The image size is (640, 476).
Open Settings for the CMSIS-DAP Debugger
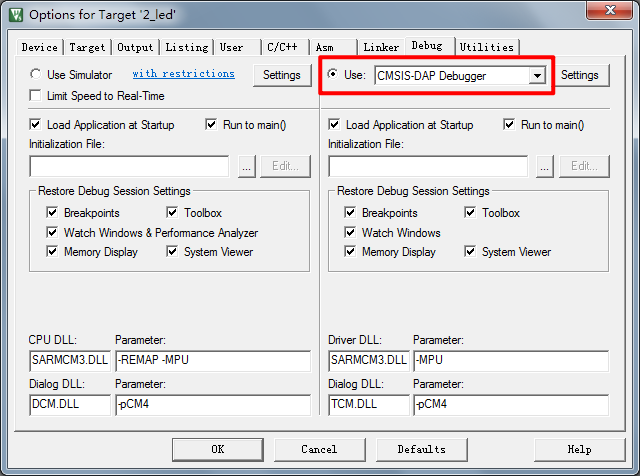point(579,75)
